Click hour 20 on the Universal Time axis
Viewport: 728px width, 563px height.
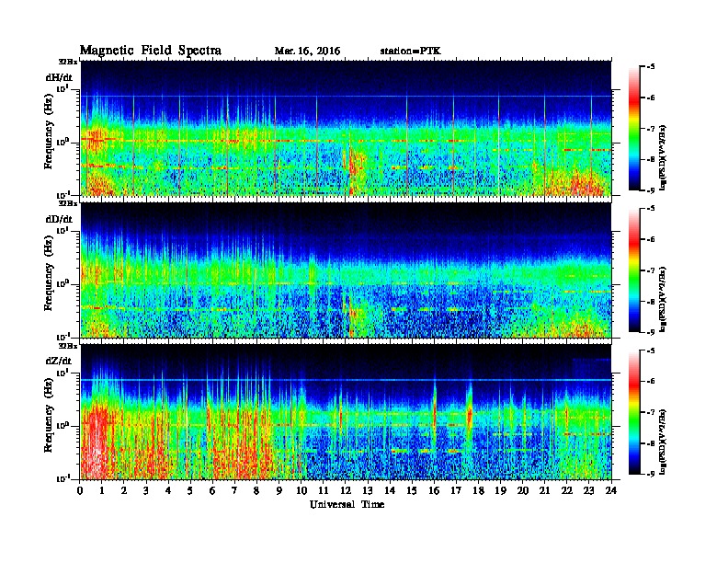523,491
